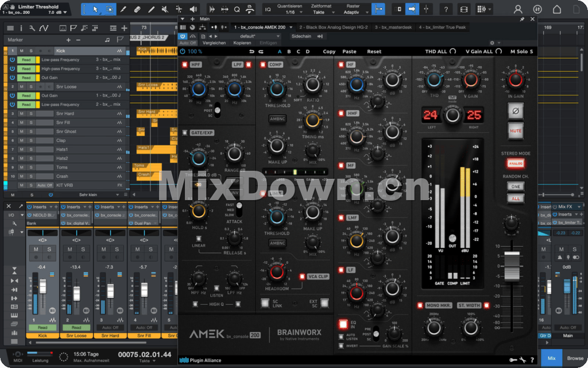Open the routing view icon in plugin header
The image size is (588, 368).
[x=202, y=27]
